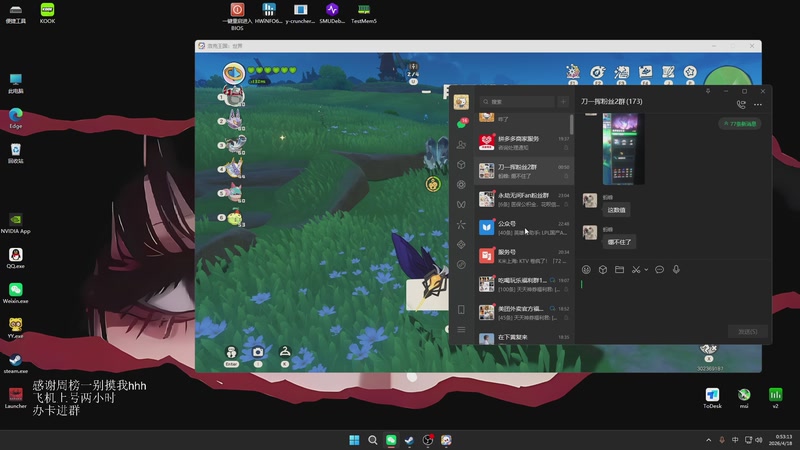This screenshot has height=450, width=800.
Task: Open game pencil-notes top menu icon
Action: (x=668, y=72)
